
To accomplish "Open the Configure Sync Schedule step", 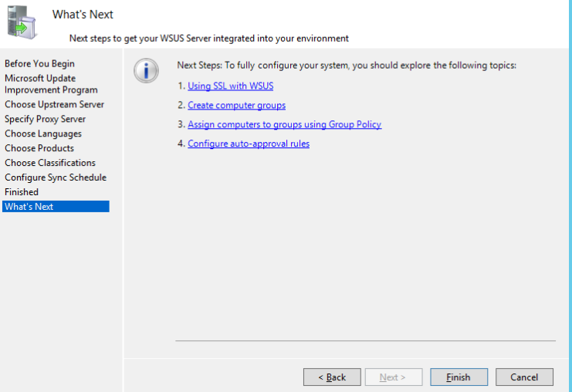I will 56,177.
